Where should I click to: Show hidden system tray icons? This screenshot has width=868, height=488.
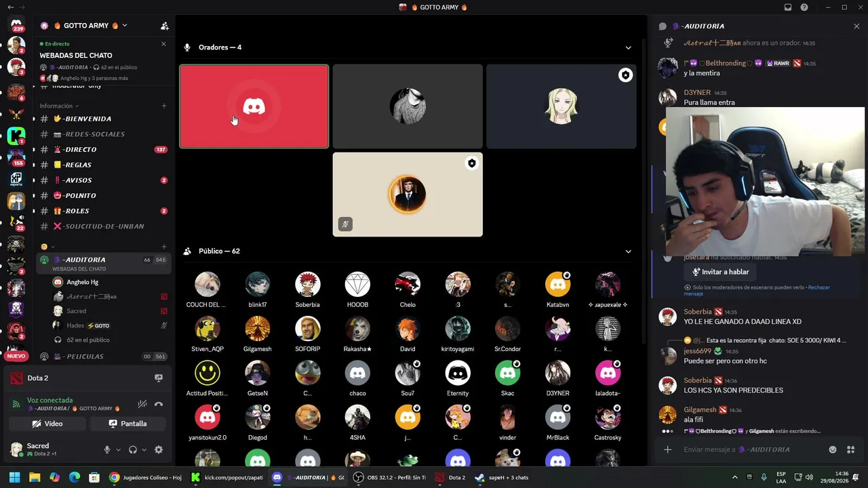click(735, 477)
